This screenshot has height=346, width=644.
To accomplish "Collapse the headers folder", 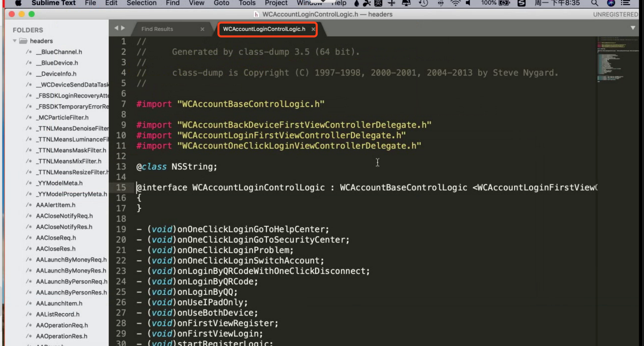I will pyautogui.click(x=15, y=41).
